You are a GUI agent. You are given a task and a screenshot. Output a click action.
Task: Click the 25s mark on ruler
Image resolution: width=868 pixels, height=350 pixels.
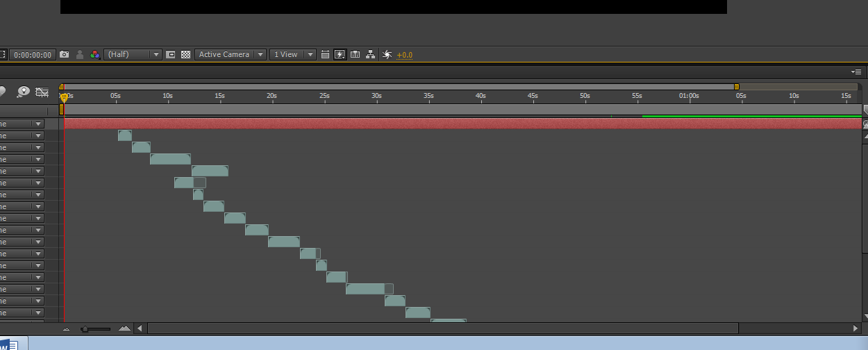(324, 96)
